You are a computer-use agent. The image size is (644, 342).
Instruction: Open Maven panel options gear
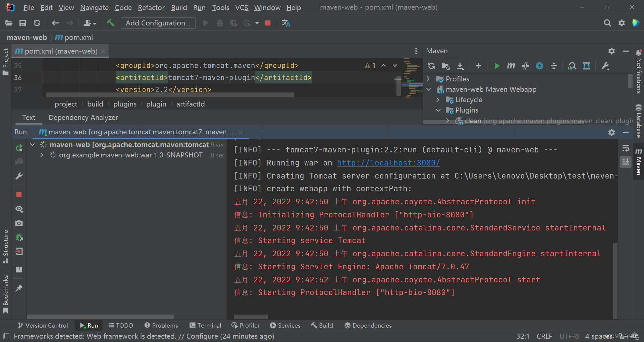coord(611,51)
